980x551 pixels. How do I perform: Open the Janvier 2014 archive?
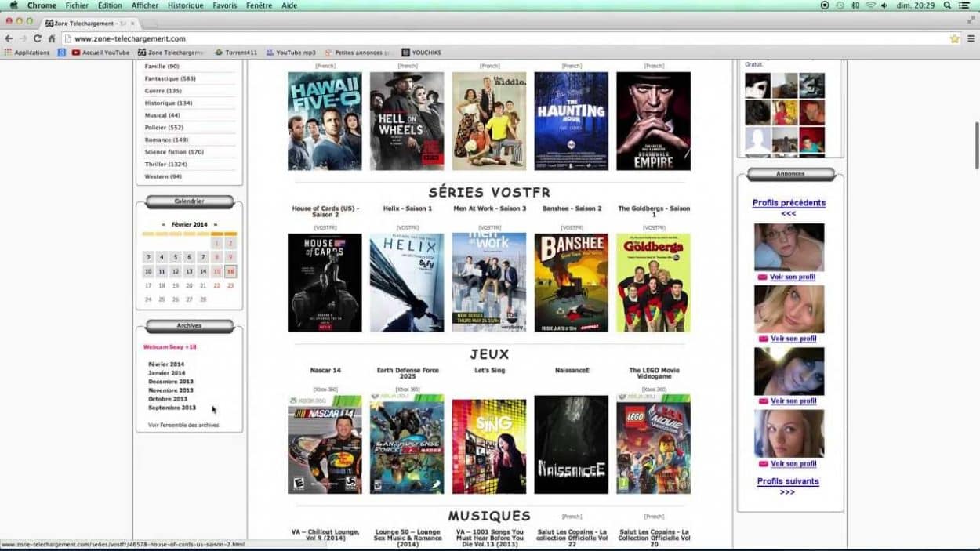166,373
